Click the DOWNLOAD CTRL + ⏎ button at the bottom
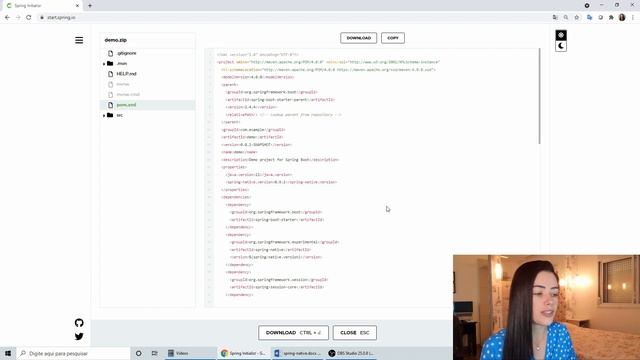Image resolution: width=640 pixels, height=360 pixels. [x=293, y=333]
